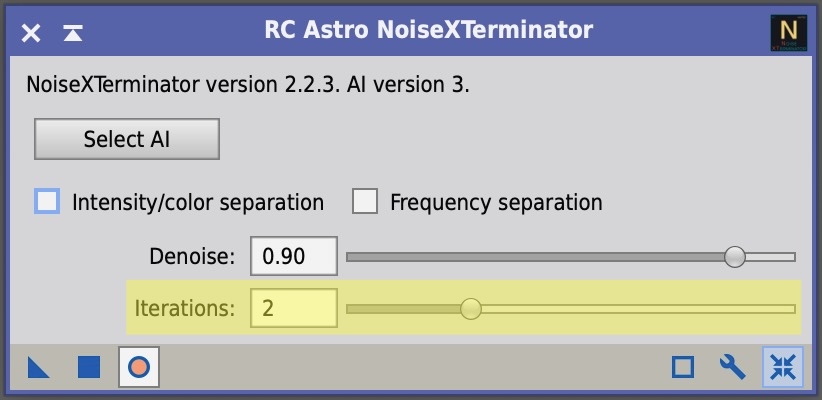Click the Denoise slider handle

click(734, 257)
